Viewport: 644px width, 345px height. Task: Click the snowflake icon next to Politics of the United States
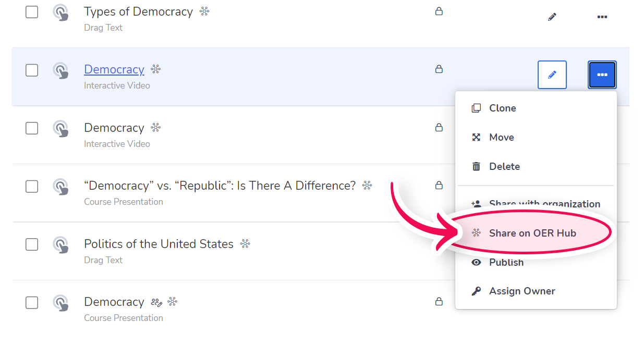(x=245, y=243)
